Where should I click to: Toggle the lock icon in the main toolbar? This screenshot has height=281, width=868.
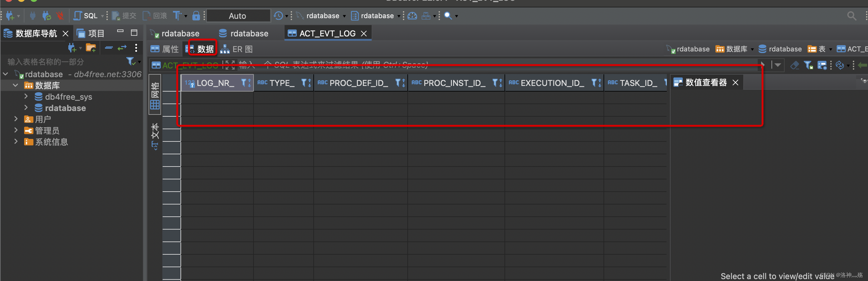(196, 15)
